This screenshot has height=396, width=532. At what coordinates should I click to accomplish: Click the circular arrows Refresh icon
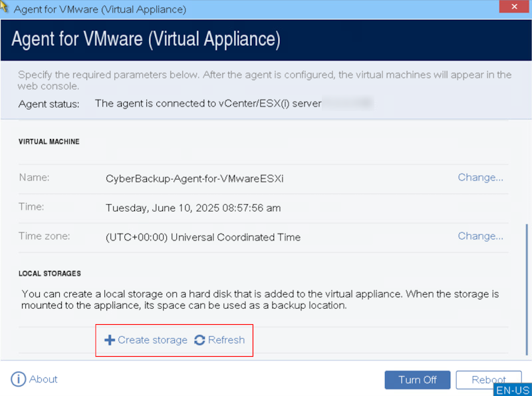click(199, 340)
